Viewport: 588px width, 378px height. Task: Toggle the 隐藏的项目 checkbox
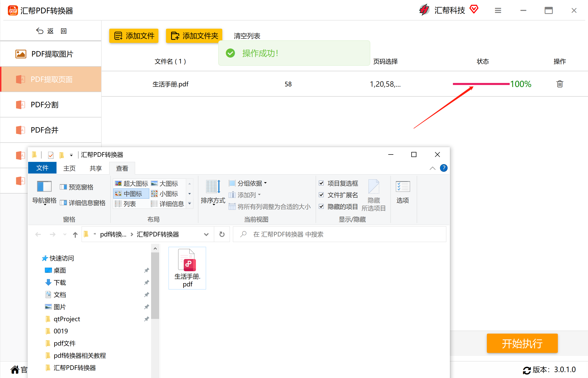coord(321,206)
